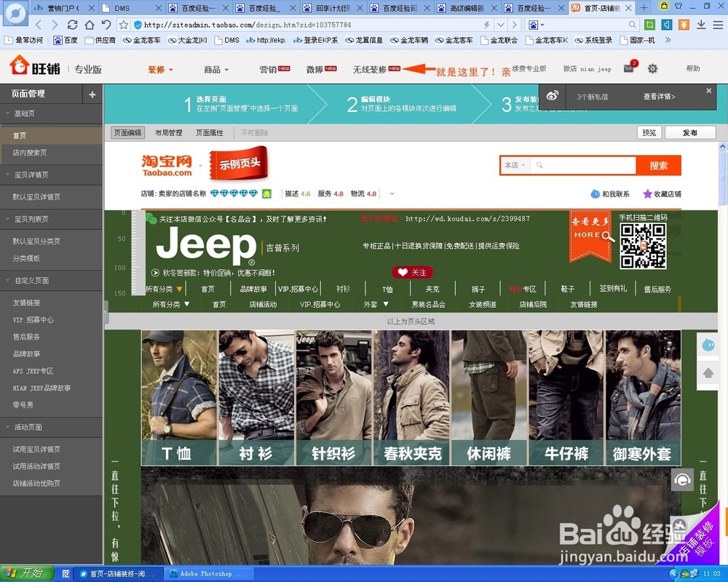Open the 商品 dropdown menu
The width and height of the screenshot is (728, 582).
216,70
